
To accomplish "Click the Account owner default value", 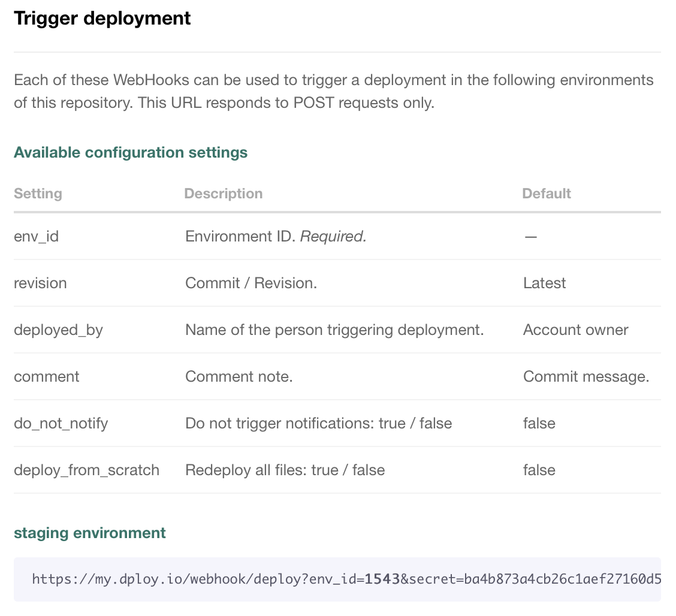I will pyautogui.click(x=575, y=330).
